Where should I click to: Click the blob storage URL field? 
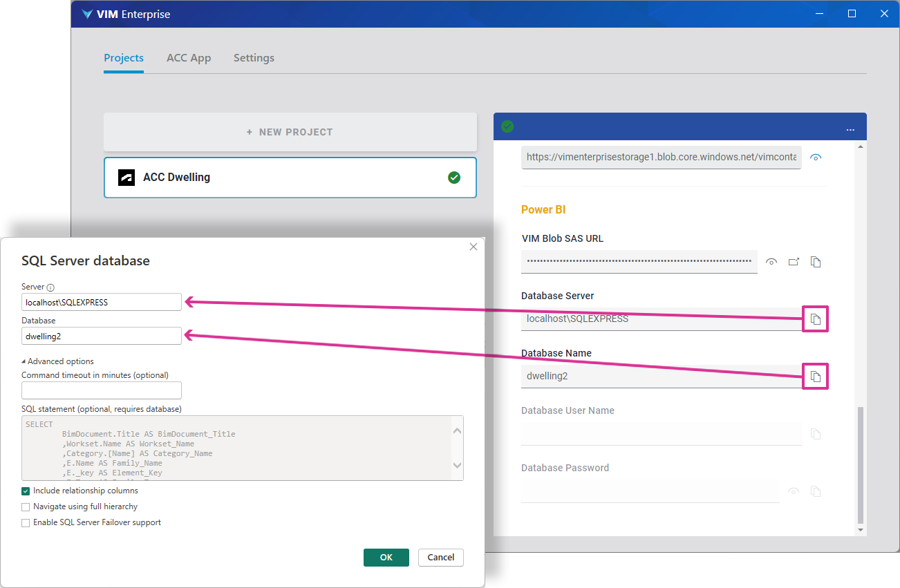pyautogui.click(x=662, y=158)
